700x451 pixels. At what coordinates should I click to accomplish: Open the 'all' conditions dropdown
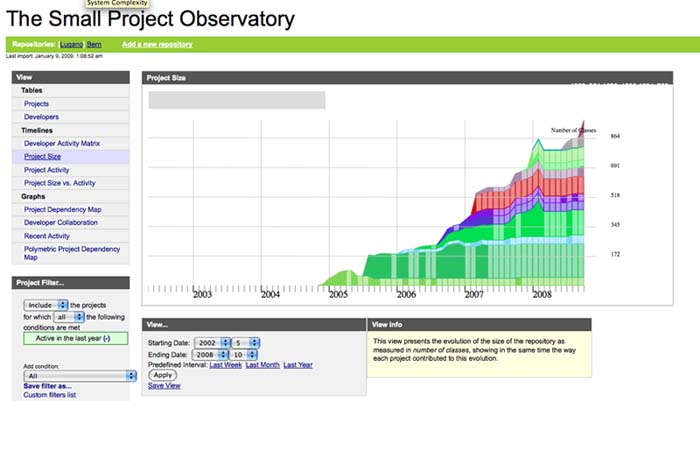click(65, 315)
